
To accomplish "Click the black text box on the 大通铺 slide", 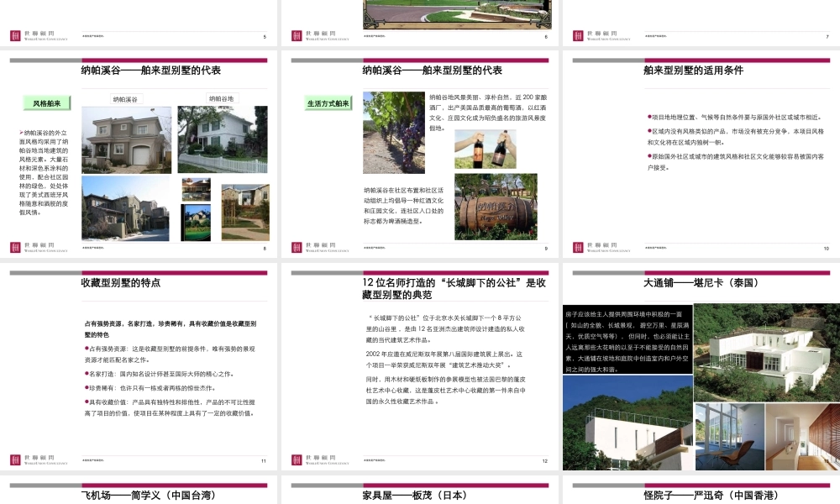I will 627,340.
